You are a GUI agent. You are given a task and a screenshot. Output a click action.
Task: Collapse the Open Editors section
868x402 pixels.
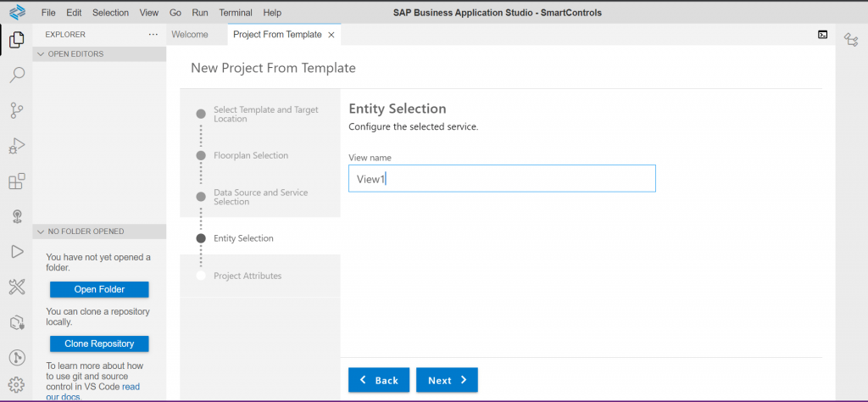coord(99,53)
